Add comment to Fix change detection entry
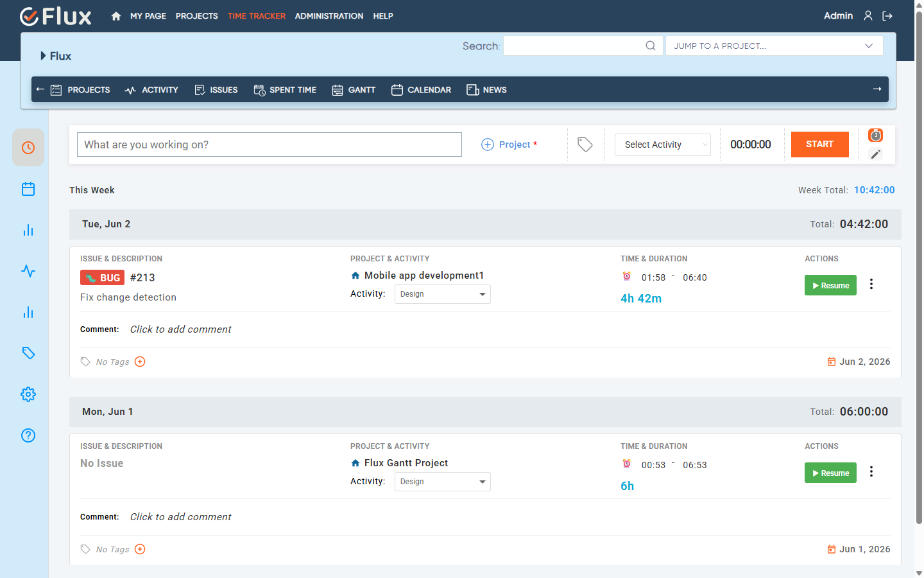The image size is (924, 578). [x=180, y=329]
